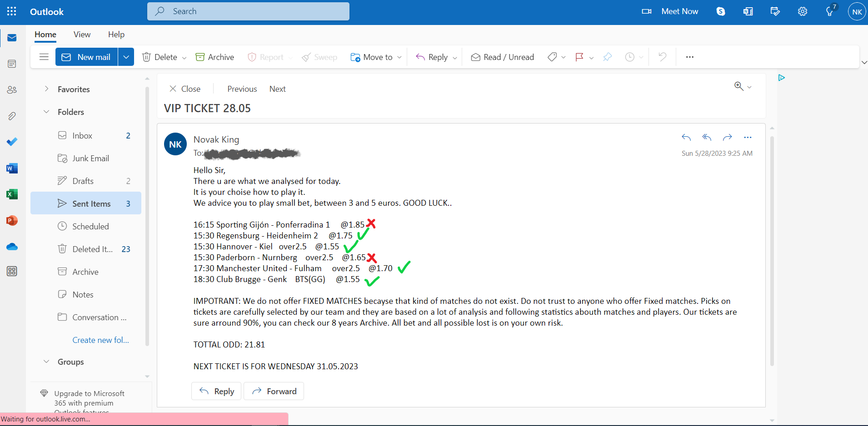Flag this message
This screenshot has height=426, width=868.
[579, 57]
